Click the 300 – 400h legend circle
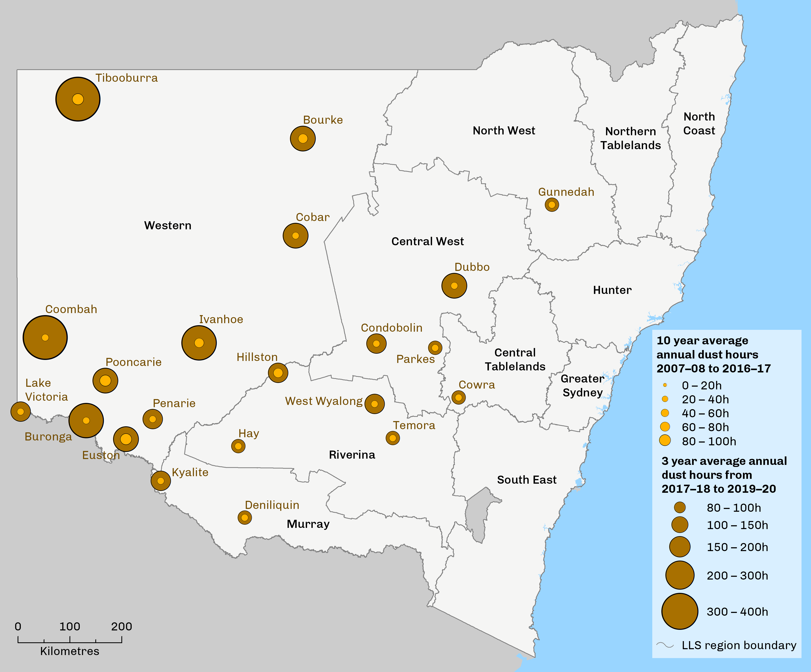The width and height of the screenshot is (811, 672). tap(680, 611)
